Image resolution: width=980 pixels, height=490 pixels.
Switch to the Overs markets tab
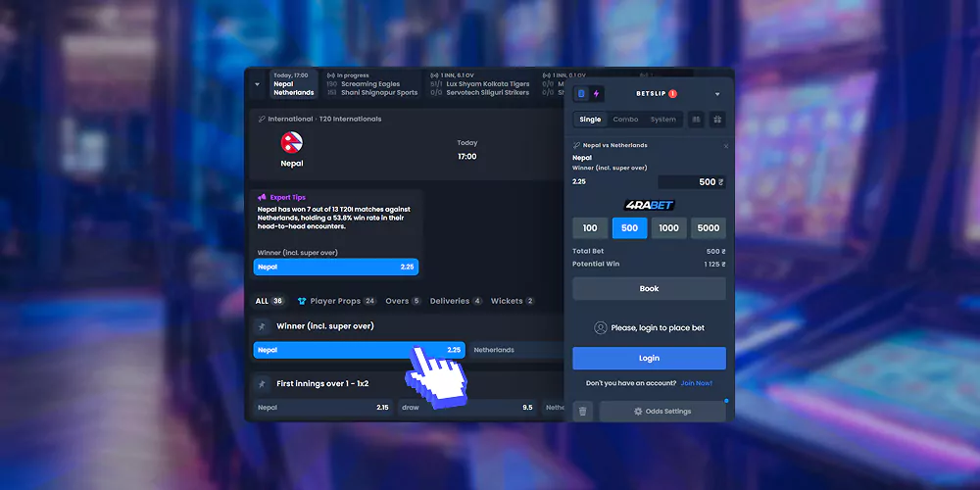(x=403, y=301)
